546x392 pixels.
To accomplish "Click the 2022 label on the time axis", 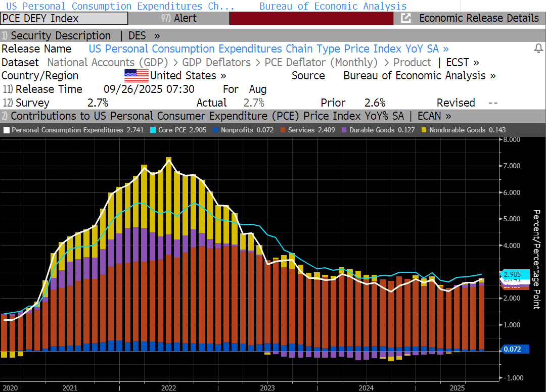I will [x=168, y=388].
